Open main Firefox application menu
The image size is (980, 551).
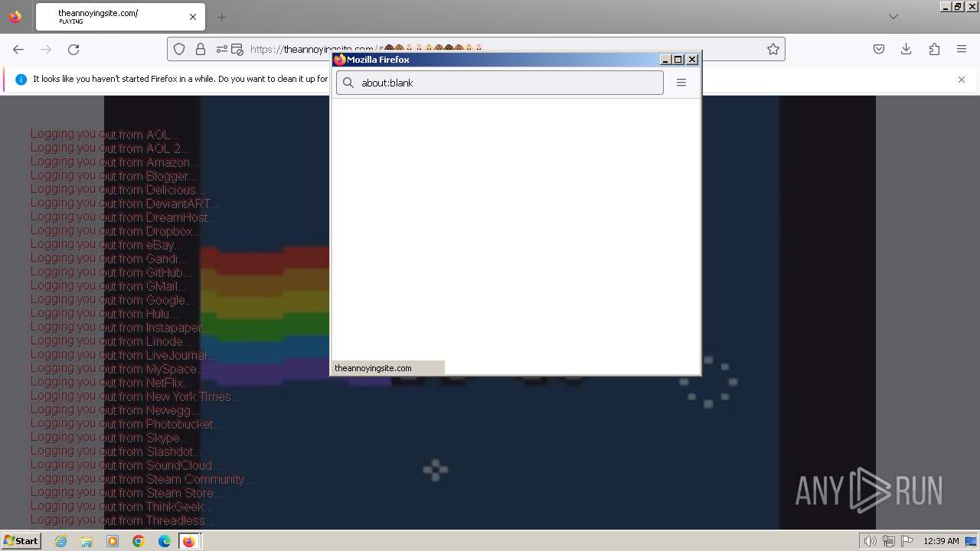click(x=962, y=49)
